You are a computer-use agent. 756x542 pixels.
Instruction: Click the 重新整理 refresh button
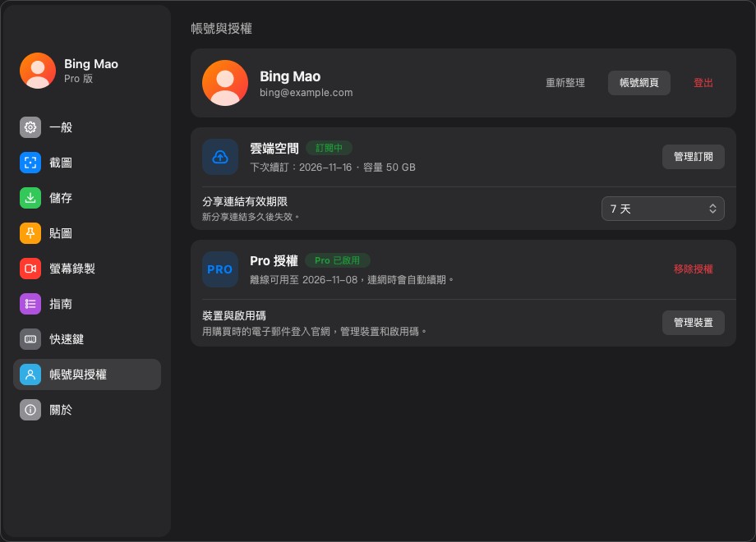(565, 83)
